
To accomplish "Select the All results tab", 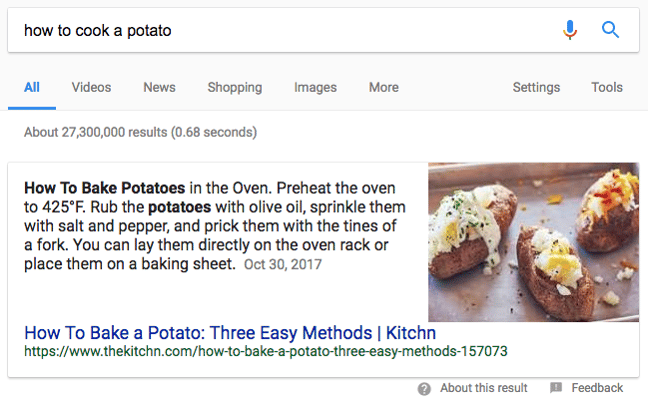I will [32, 88].
